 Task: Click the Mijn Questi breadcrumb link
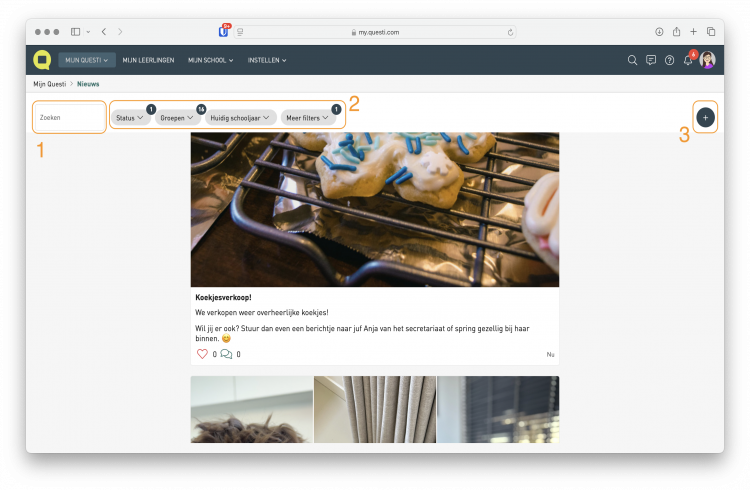[49, 84]
